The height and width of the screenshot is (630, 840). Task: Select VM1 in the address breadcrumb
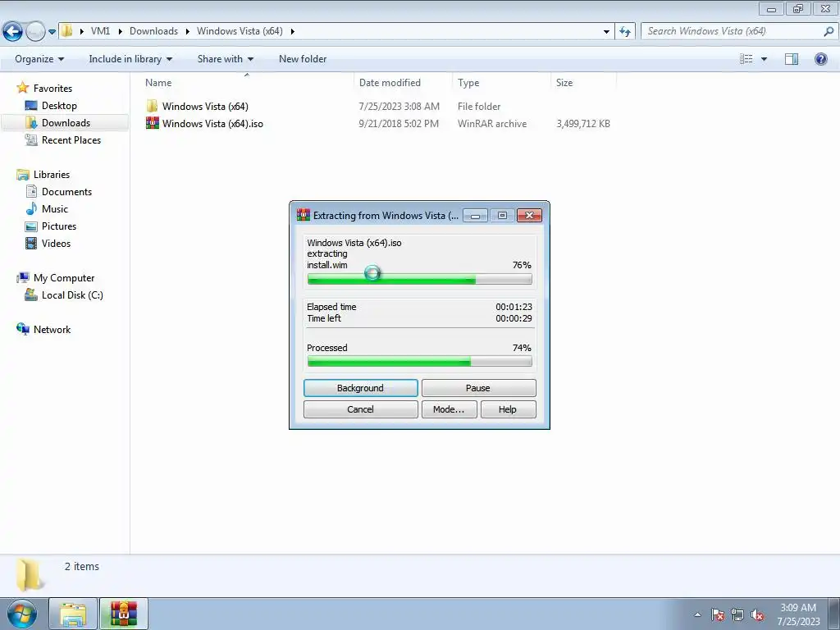tap(100, 31)
